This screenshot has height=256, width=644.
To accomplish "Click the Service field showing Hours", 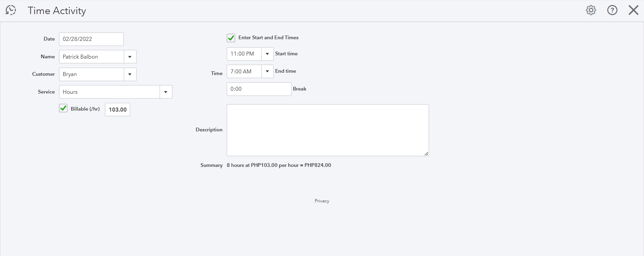I will point(109,92).
